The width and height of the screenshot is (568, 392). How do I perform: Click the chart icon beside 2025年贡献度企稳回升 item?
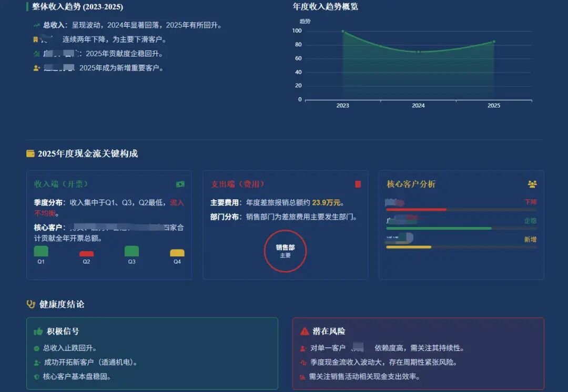coord(35,53)
